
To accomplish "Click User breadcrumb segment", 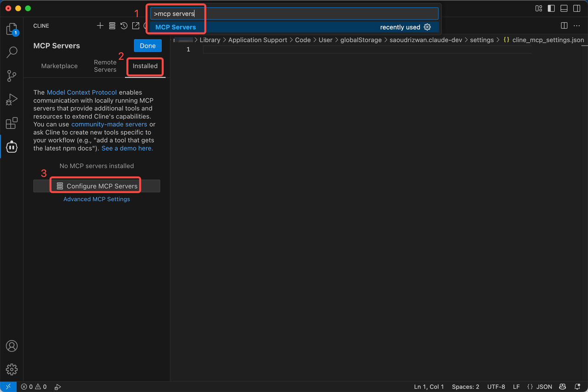I will 326,40.
